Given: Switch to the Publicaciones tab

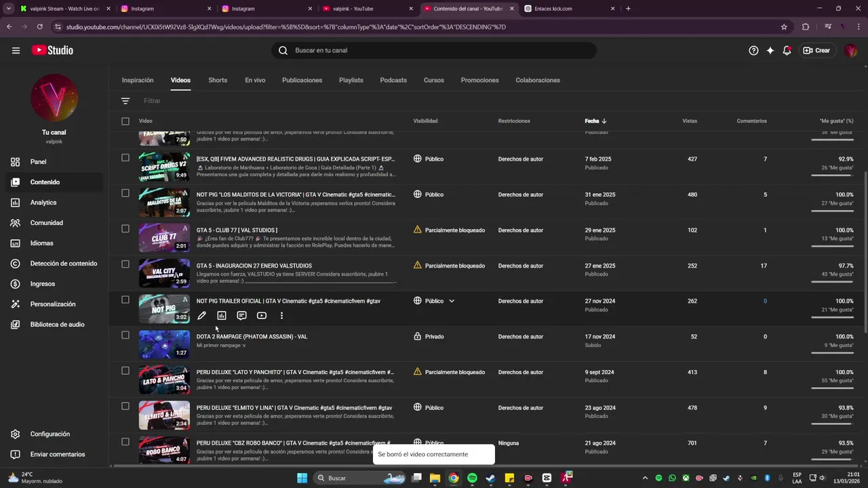Looking at the screenshot, I should click(302, 80).
